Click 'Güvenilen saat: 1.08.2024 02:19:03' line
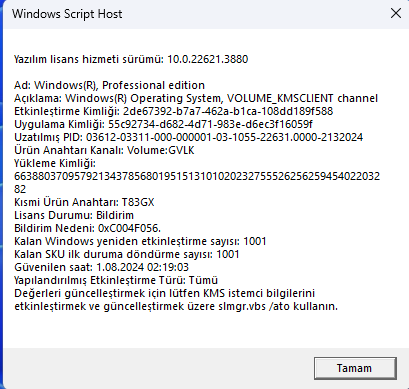 coord(101,267)
